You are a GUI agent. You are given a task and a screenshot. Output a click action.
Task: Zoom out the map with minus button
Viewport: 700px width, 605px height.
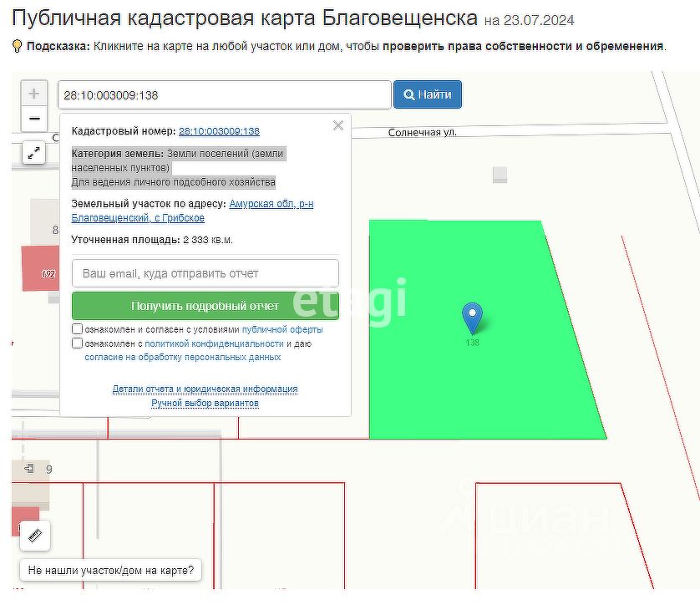(x=34, y=119)
